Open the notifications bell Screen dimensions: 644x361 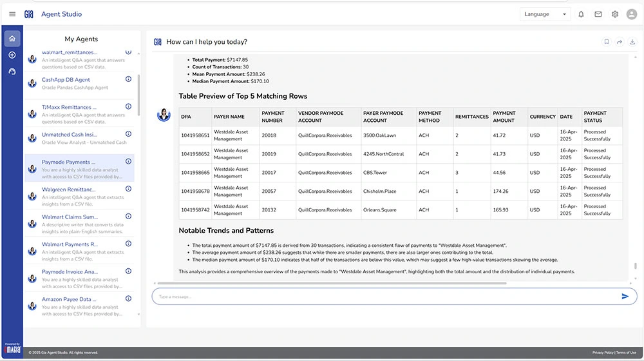(x=581, y=14)
